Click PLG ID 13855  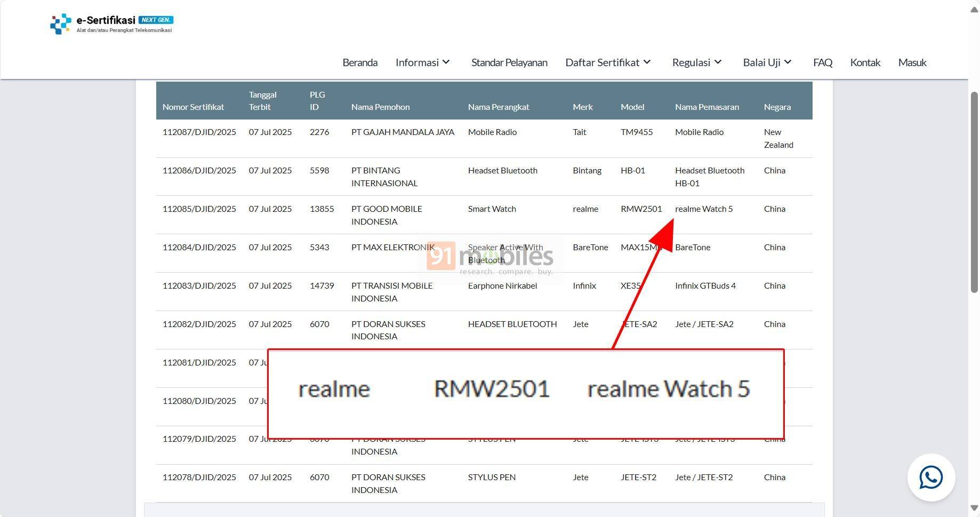point(322,209)
